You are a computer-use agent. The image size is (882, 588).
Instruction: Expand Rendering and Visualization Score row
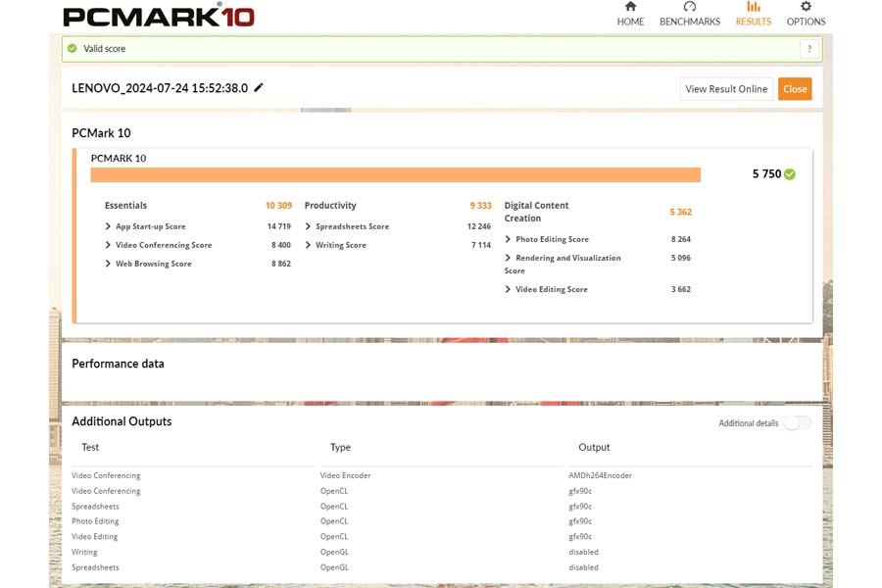coord(508,258)
